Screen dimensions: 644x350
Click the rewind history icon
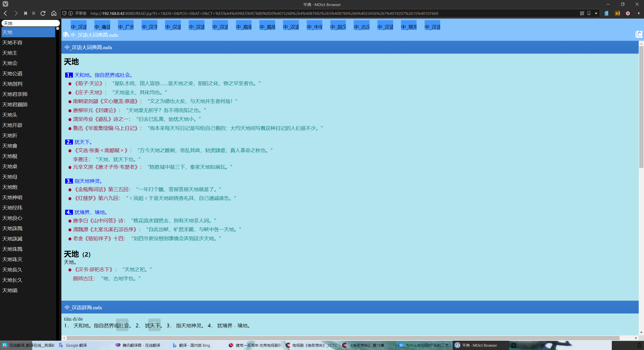click(x=25, y=13)
